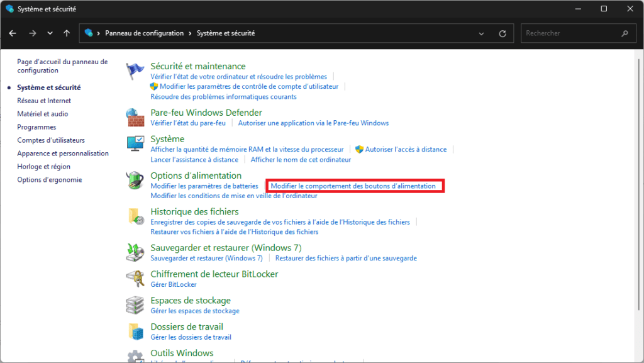Click the Sécurité et maintenance flag icon
644x363 pixels.
(135, 72)
